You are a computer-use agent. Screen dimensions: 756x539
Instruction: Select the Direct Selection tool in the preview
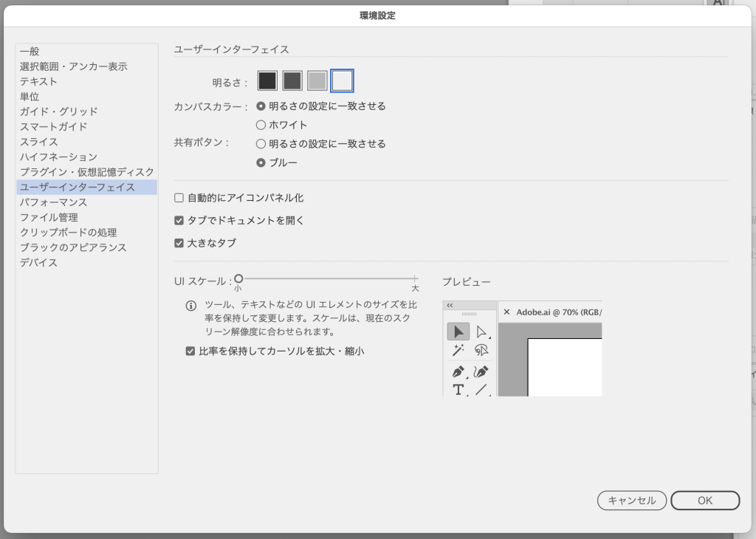pos(482,332)
